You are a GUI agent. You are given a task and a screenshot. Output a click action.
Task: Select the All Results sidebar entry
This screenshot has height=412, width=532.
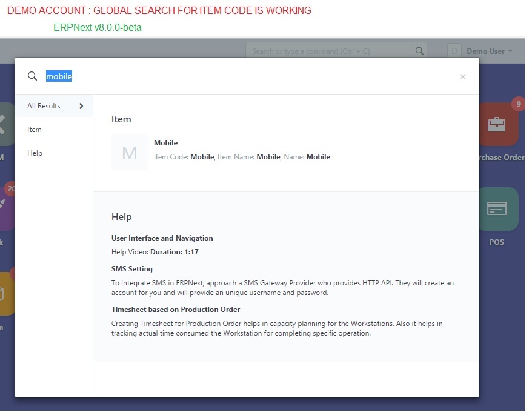pos(54,106)
